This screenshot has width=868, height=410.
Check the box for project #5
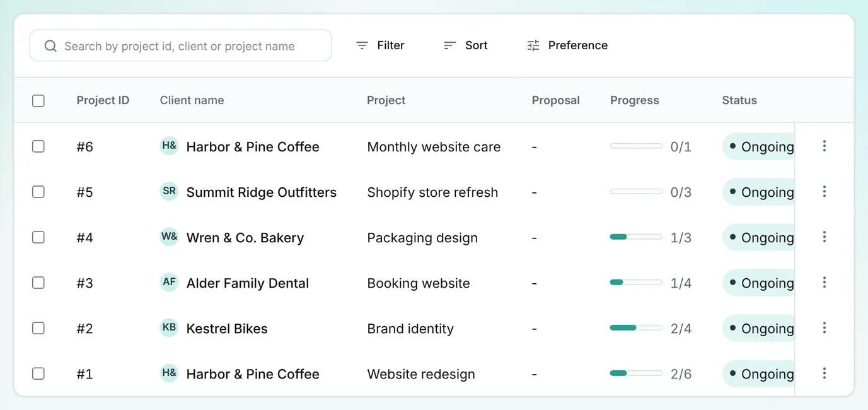click(38, 192)
